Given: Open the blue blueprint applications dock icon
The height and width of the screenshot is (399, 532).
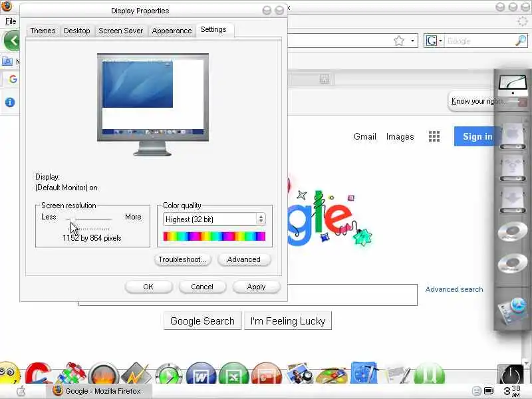Looking at the screenshot, I should click(x=364, y=373).
